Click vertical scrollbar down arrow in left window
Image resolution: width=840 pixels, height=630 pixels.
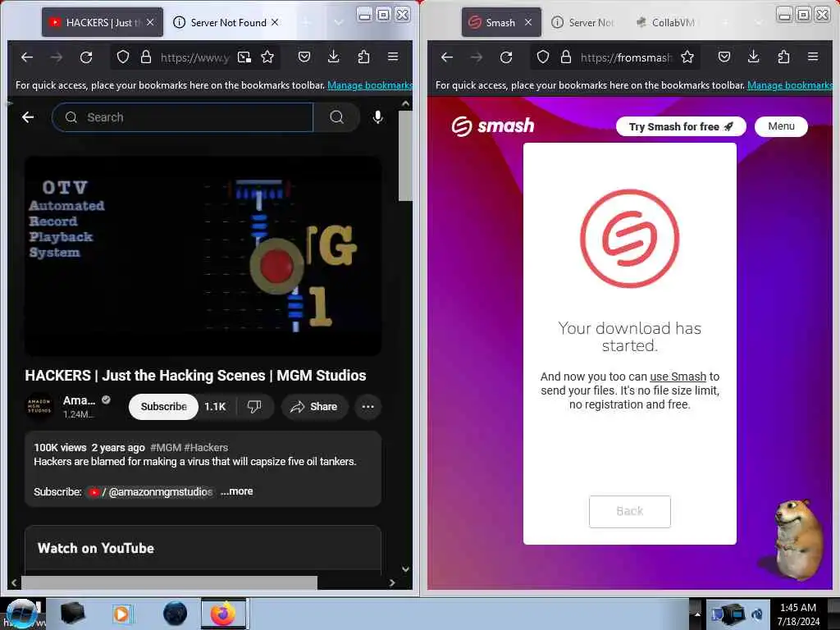(405, 569)
